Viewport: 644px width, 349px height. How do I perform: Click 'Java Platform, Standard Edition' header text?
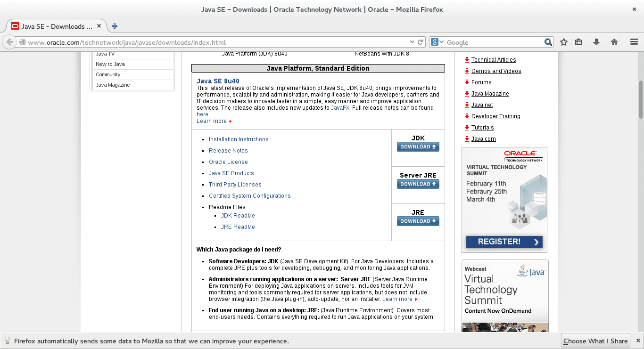click(x=318, y=68)
